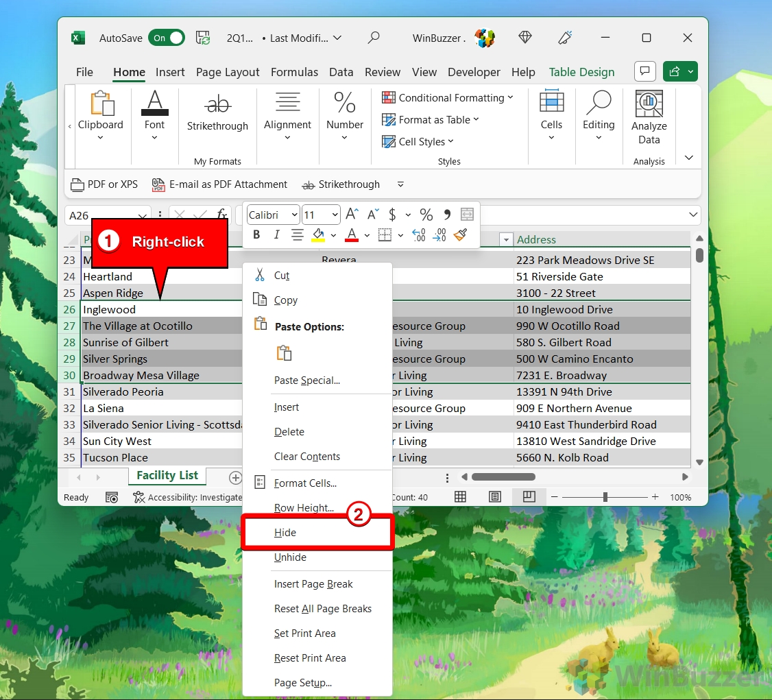Click the Italic icon in mini toolbar
Viewport: 772px width, 700px height.
point(276,235)
